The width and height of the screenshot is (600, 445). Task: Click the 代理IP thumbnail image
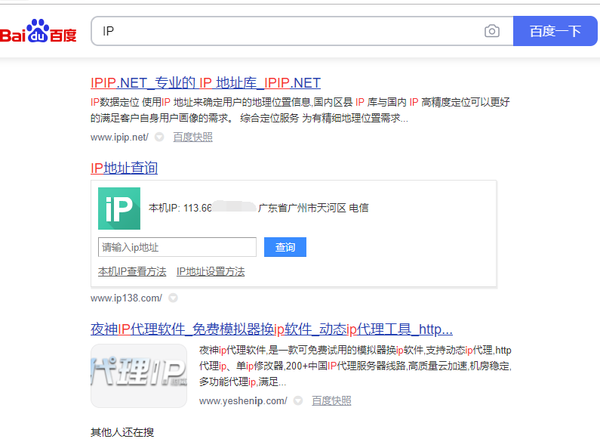[139, 376]
